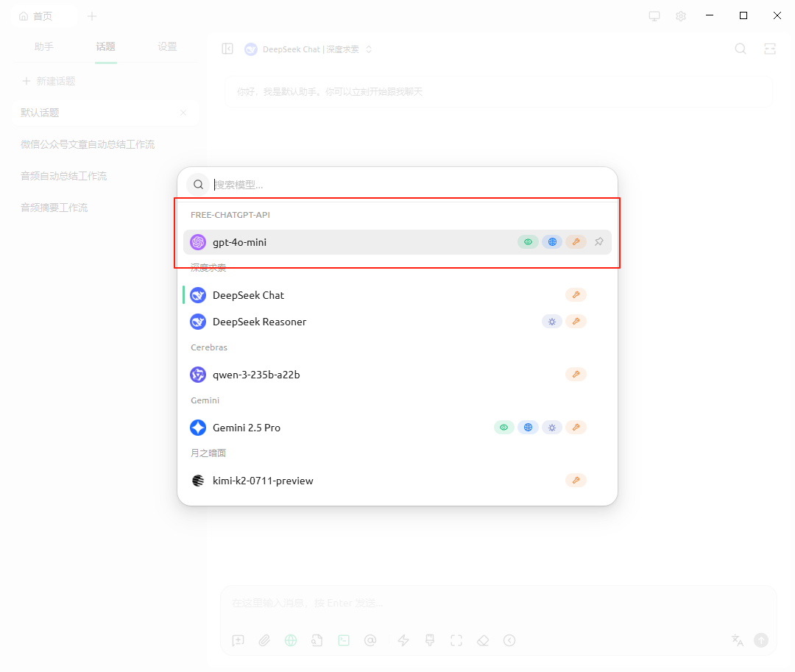Click Gemini 2.5 Pro reasoning tag
Viewport: 795px width, 672px height.
552,427
